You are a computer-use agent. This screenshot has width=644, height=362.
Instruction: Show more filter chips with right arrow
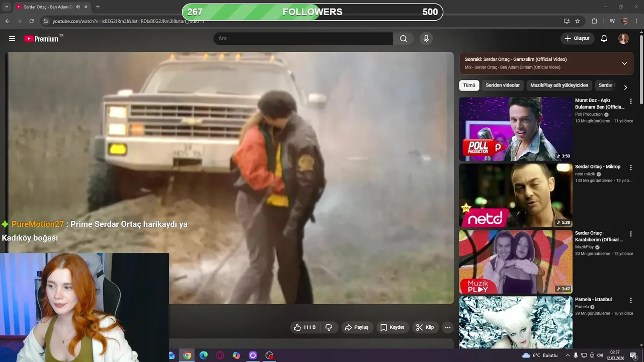coord(625,87)
